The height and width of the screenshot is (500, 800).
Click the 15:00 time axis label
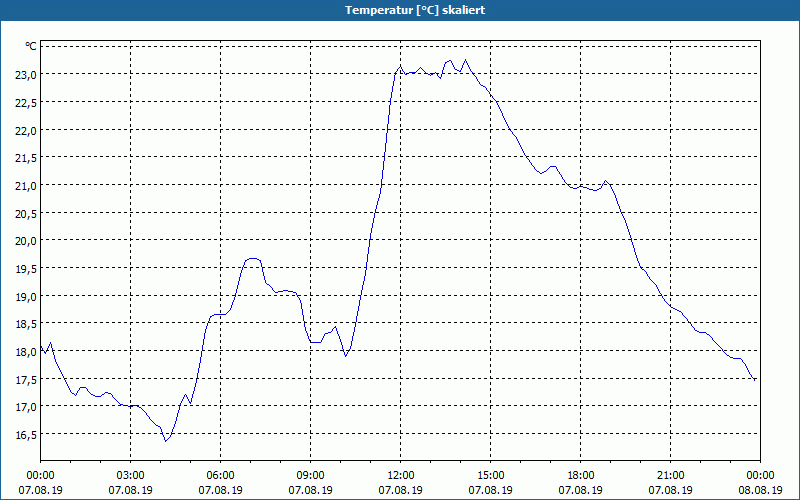coord(490,475)
